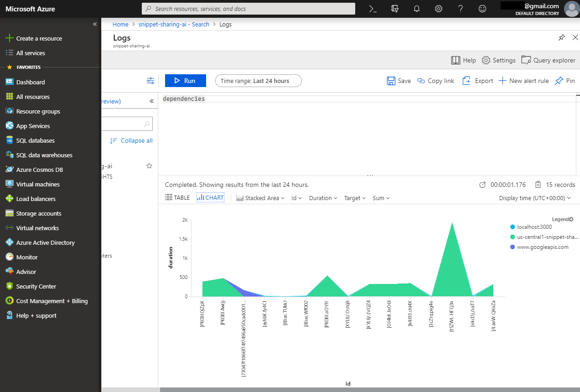Favorite the snippet-sharing-ai star

coord(149,166)
